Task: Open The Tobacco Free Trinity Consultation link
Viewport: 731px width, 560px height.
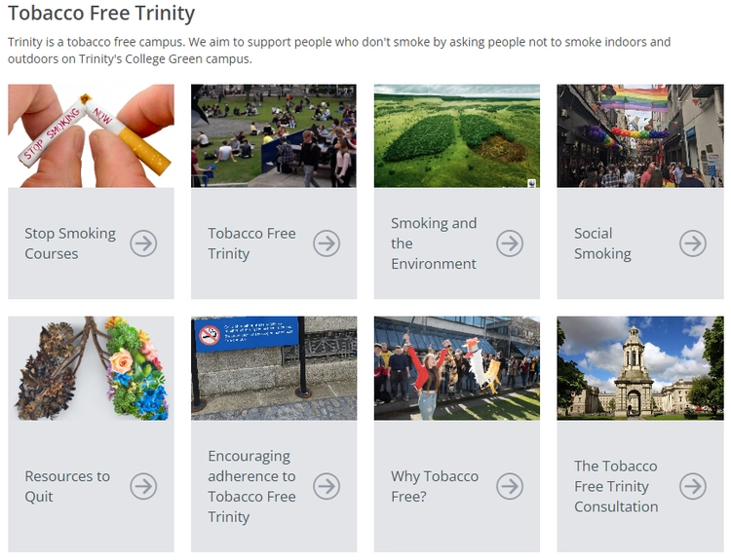Action: click(616, 486)
